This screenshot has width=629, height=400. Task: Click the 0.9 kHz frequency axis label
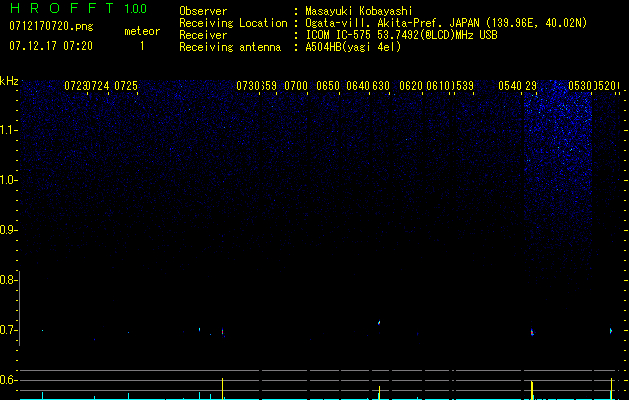click(x=8, y=230)
